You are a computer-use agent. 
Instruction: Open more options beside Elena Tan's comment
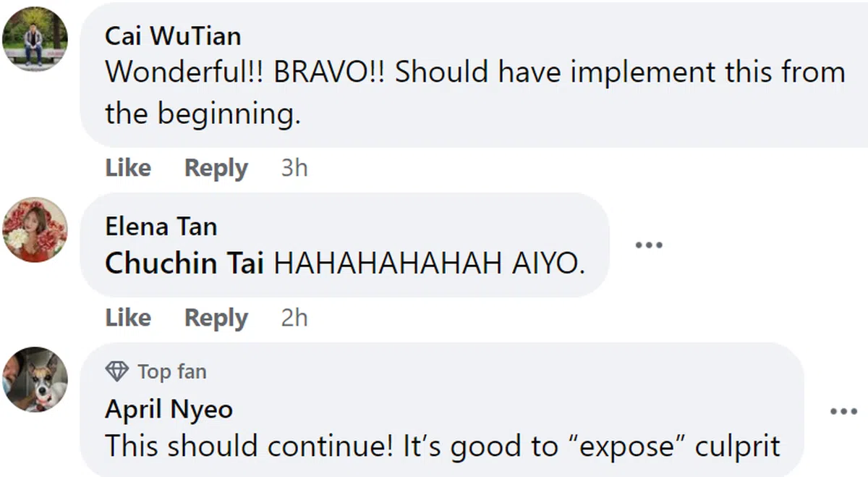[649, 245]
